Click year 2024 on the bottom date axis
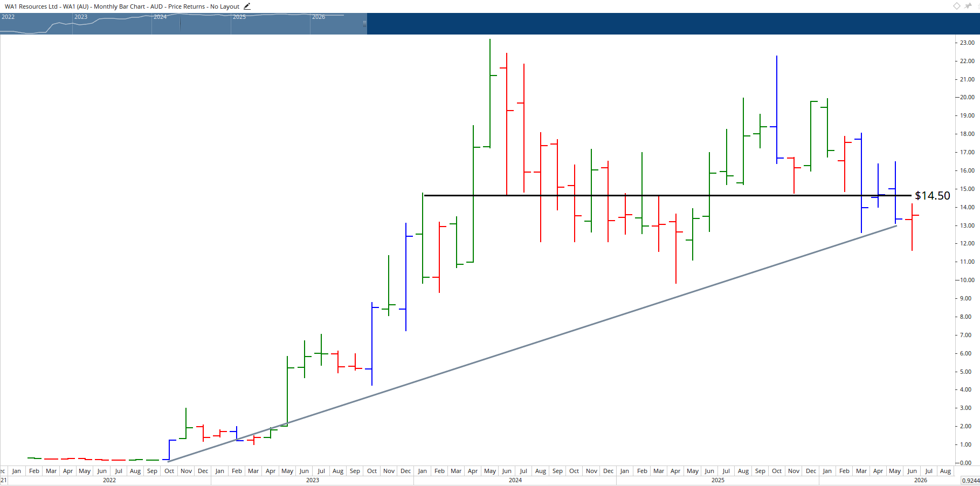 [515, 480]
